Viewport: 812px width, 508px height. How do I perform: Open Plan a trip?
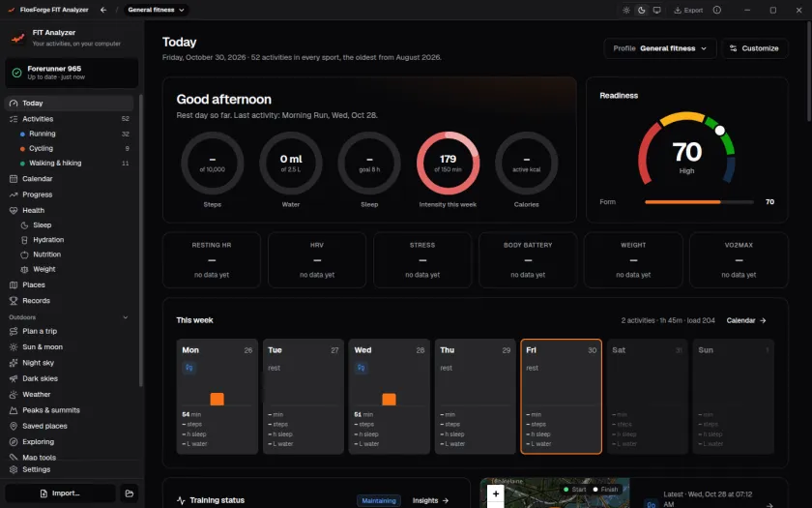coord(69,331)
